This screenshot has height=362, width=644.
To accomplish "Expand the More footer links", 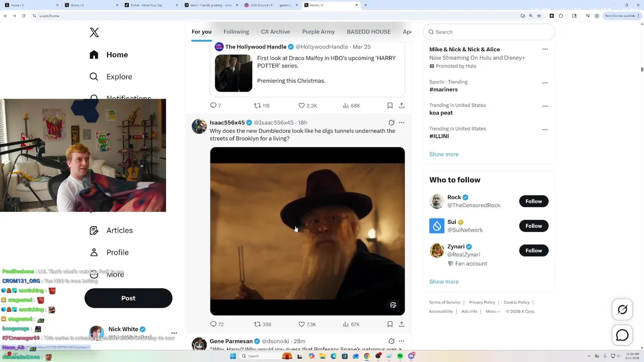I will (493, 311).
